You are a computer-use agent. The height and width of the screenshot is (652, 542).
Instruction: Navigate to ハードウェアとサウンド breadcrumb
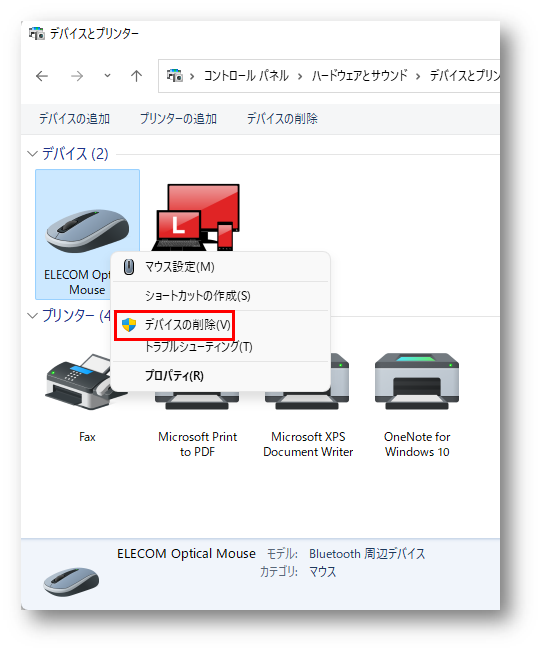click(359, 76)
